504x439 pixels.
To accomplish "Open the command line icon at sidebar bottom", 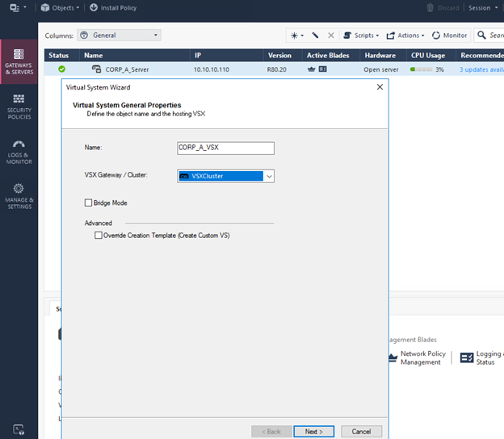I will (19, 429).
